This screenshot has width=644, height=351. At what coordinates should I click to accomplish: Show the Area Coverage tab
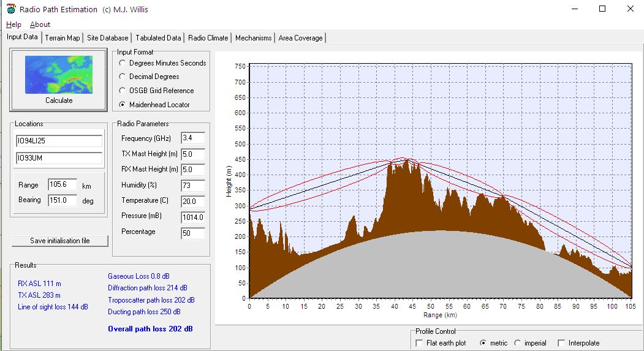click(300, 38)
